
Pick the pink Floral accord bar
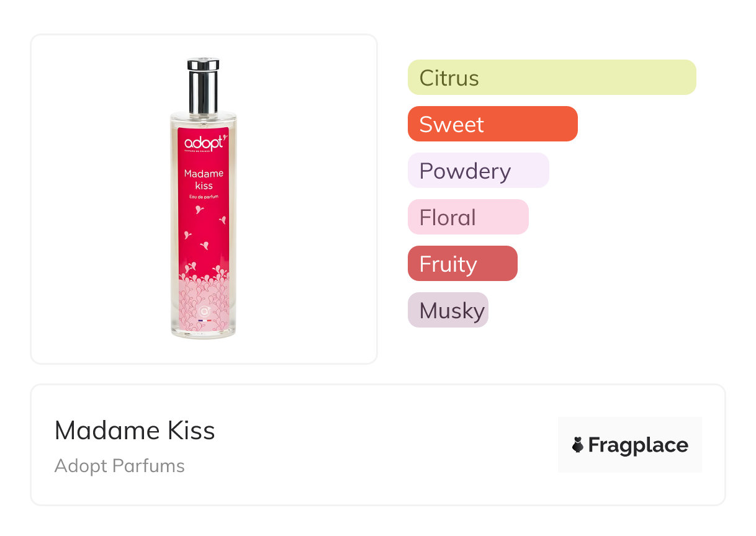coord(467,217)
